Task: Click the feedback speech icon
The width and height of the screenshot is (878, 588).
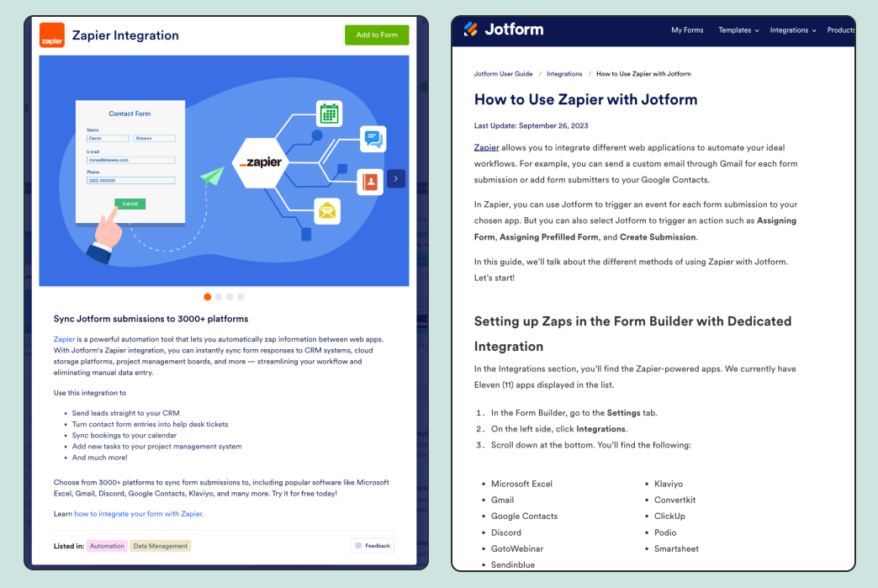Action: (358, 545)
